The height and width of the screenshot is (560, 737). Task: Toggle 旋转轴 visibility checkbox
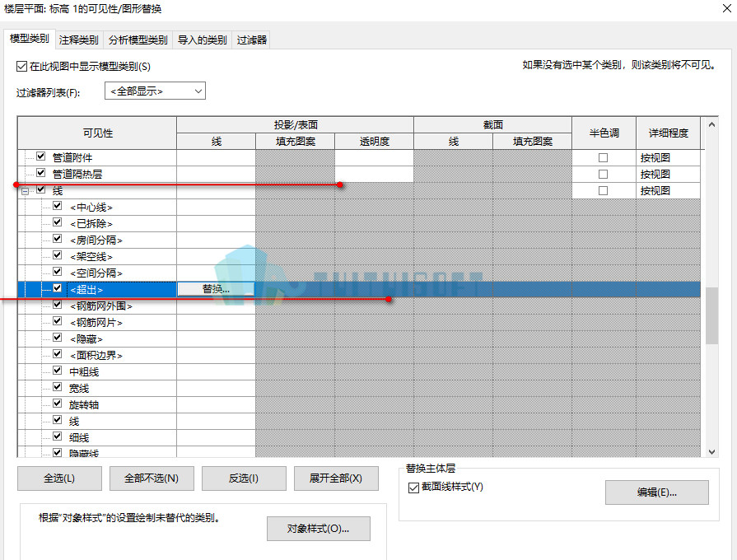pyautogui.click(x=58, y=403)
